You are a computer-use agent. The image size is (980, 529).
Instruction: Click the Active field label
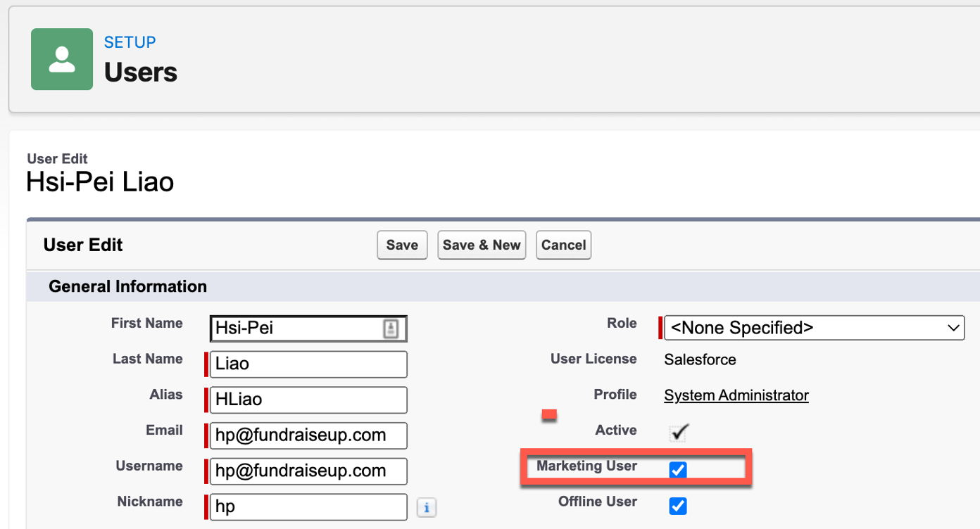point(616,430)
